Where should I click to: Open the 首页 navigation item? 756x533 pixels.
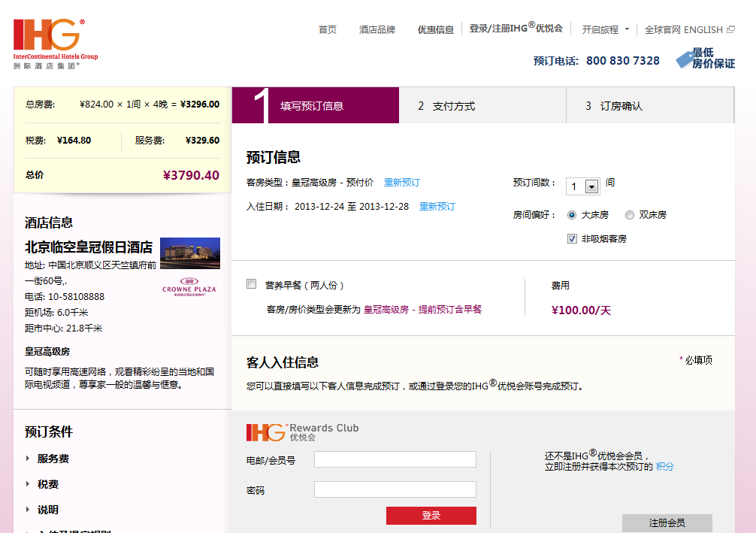pyautogui.click(x=328, y=29)
